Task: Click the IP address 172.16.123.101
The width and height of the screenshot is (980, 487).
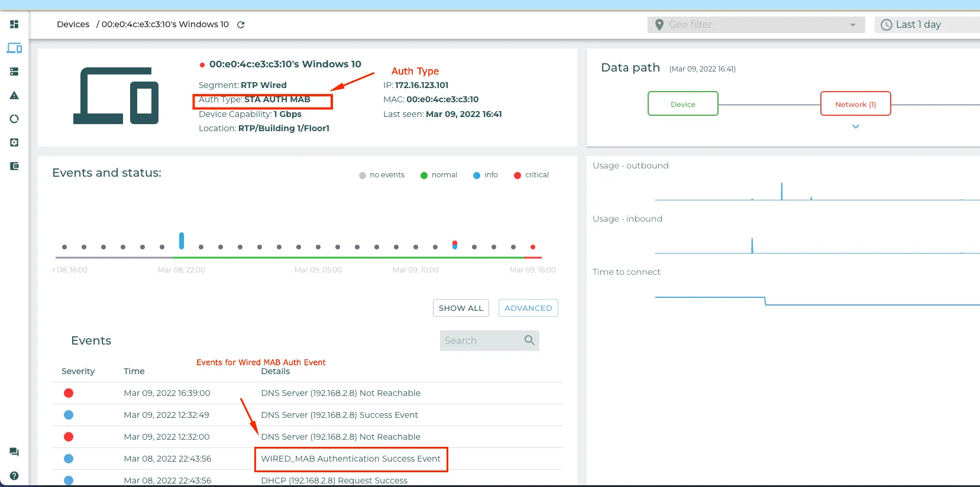Action: 422,85
